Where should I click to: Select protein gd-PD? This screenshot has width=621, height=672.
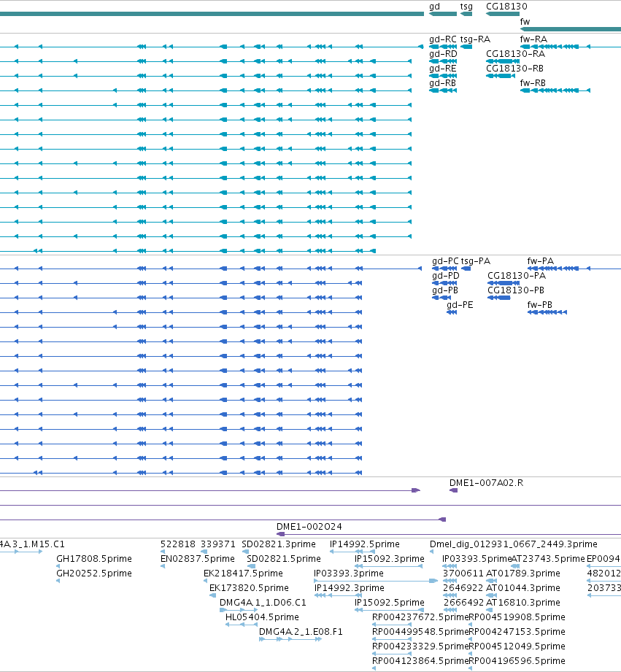click(x=446, y=276)
